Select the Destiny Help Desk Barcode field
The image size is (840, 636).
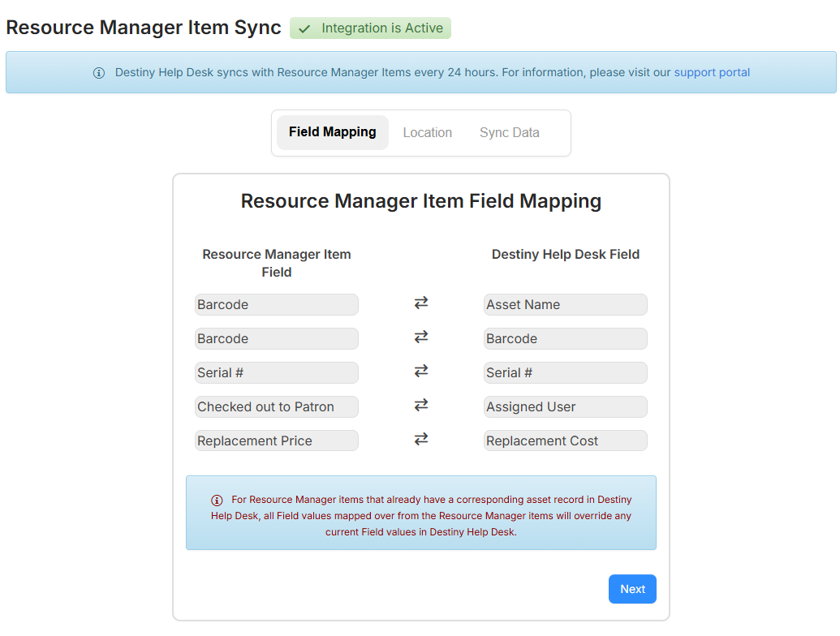(565, 339)
